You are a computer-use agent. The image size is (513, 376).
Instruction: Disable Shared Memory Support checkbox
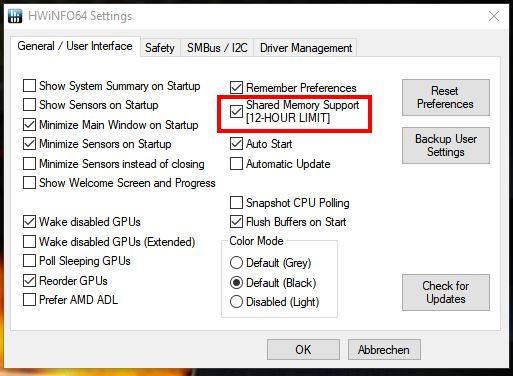(236, 111)
